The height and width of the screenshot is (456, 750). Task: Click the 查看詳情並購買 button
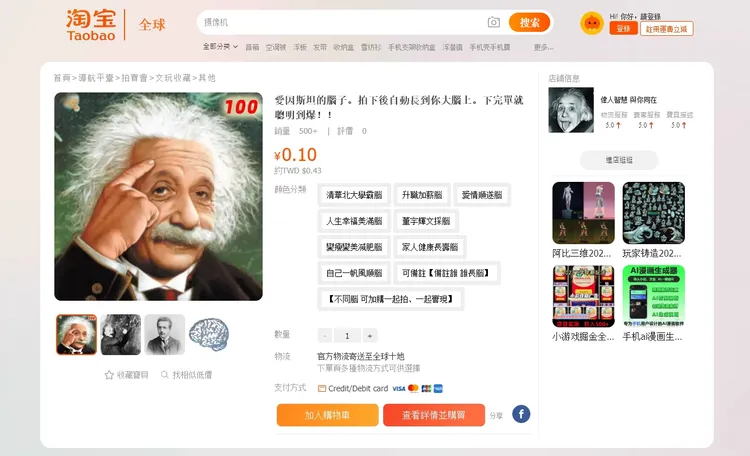click(x=433, y=415)
